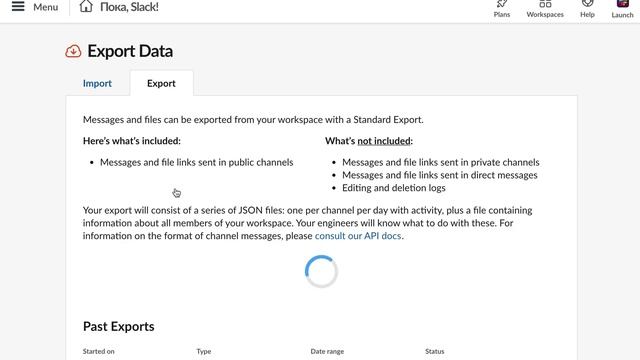Open the hamburger Menu icon
Viewport: 640px width, 360px height.
click(x=18, y=6)
